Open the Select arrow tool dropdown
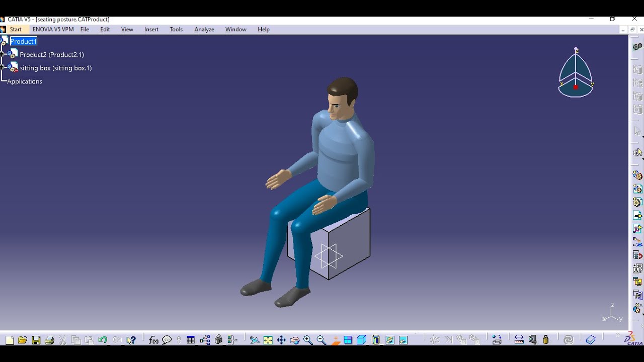The width and height of the screenshot is (644, 362). [637, 131]
